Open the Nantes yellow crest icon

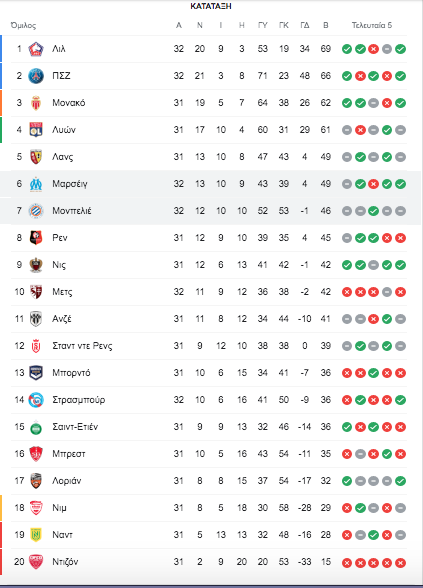tap(36, 535)
